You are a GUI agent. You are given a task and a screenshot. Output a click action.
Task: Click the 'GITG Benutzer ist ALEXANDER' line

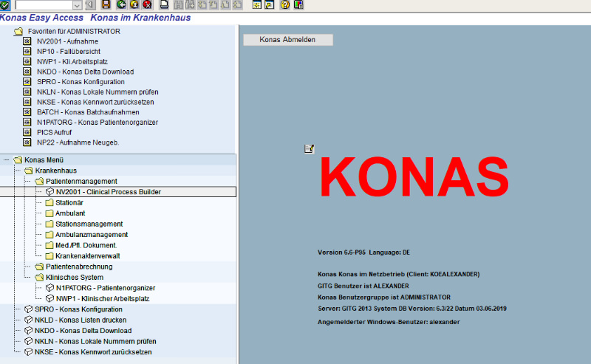[363, 286]
